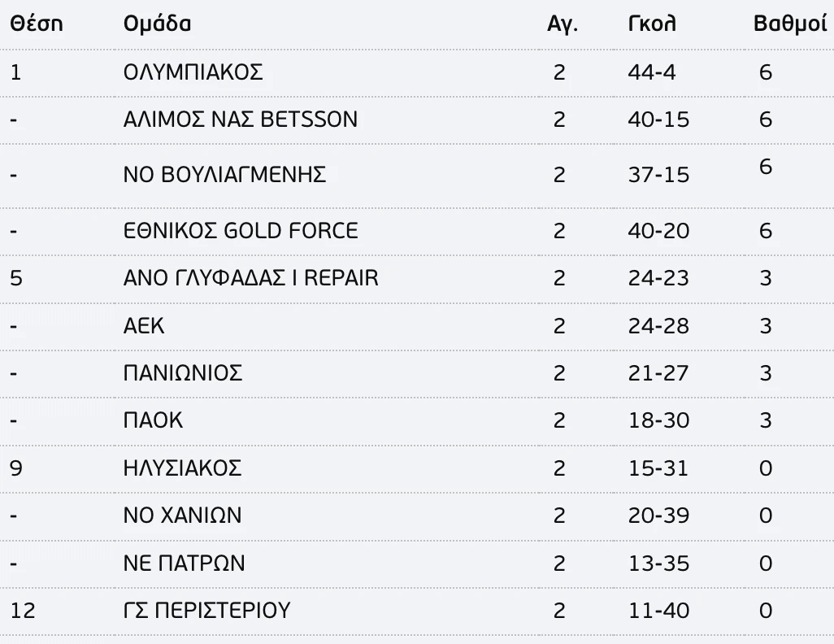Click position number 12 in the table
The width and height of the screenshot is (834, 644).
[23, 610]
